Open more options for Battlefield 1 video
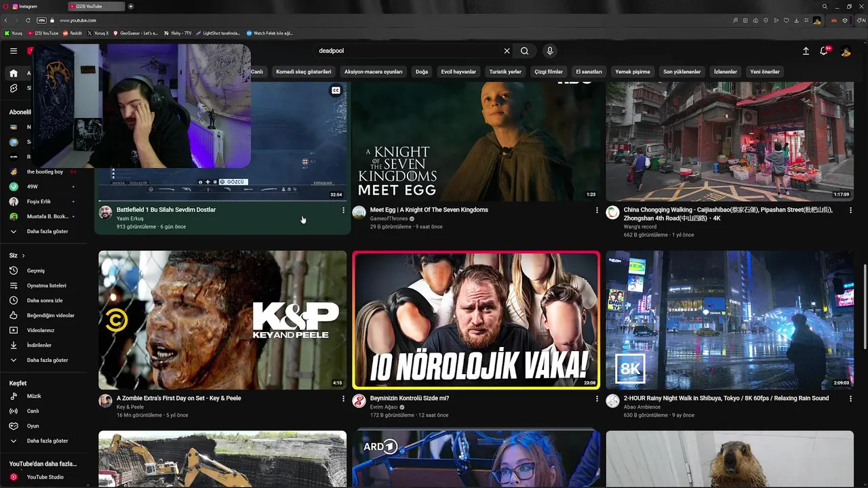Image resolution: width=868 pixels, height=488 pixels. 343,210
